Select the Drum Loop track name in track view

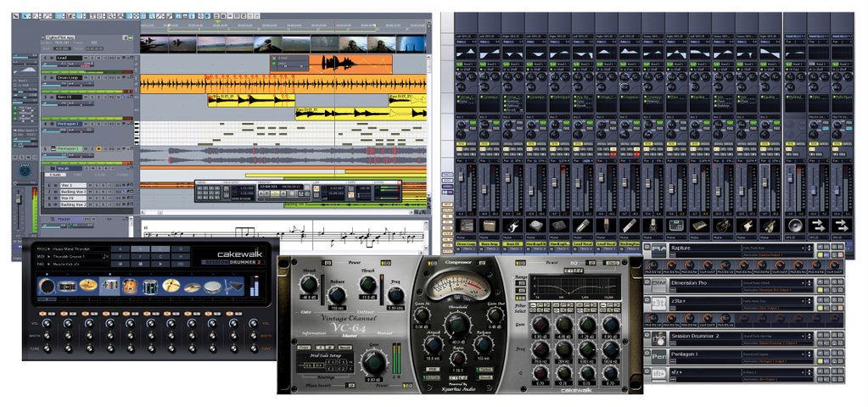70,77
